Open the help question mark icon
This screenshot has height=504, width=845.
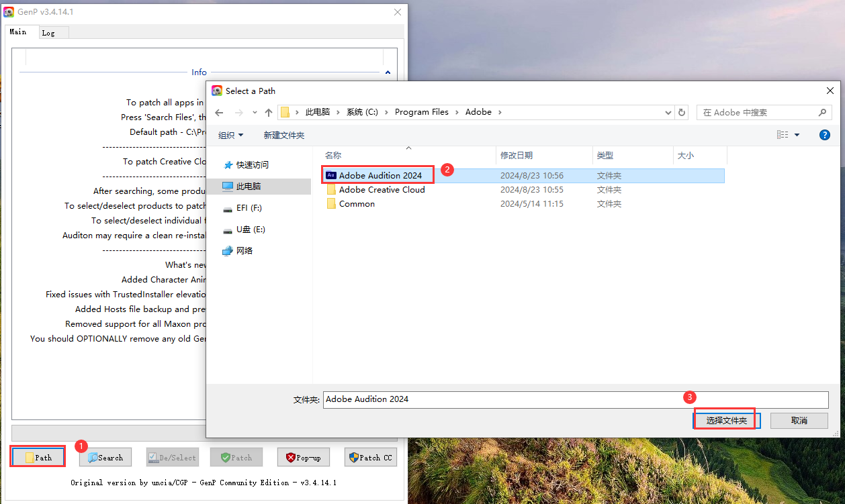coord(825,135)
